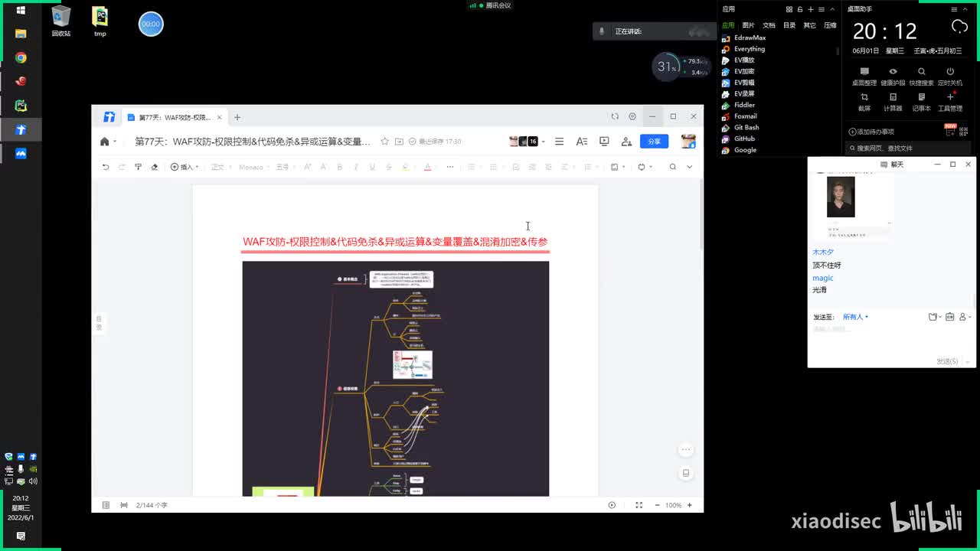This screenshot has height=551, width=980.
Task: Select the 目录 tab in the app panel
Action: tap(789, 25)
